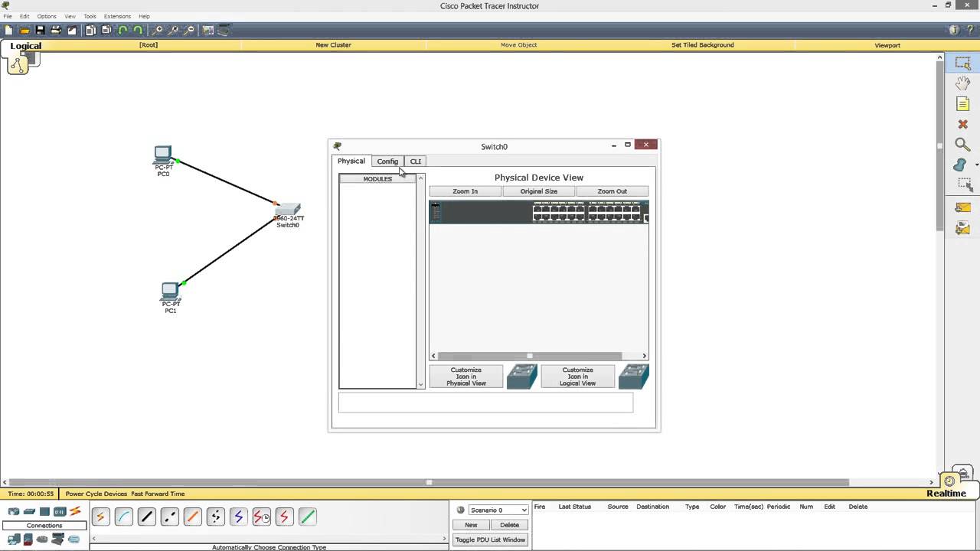The height and width of the screenshot is (551, 980).
Task: Select the blue Coaxial cable connection
Action: tap(238, 517)
